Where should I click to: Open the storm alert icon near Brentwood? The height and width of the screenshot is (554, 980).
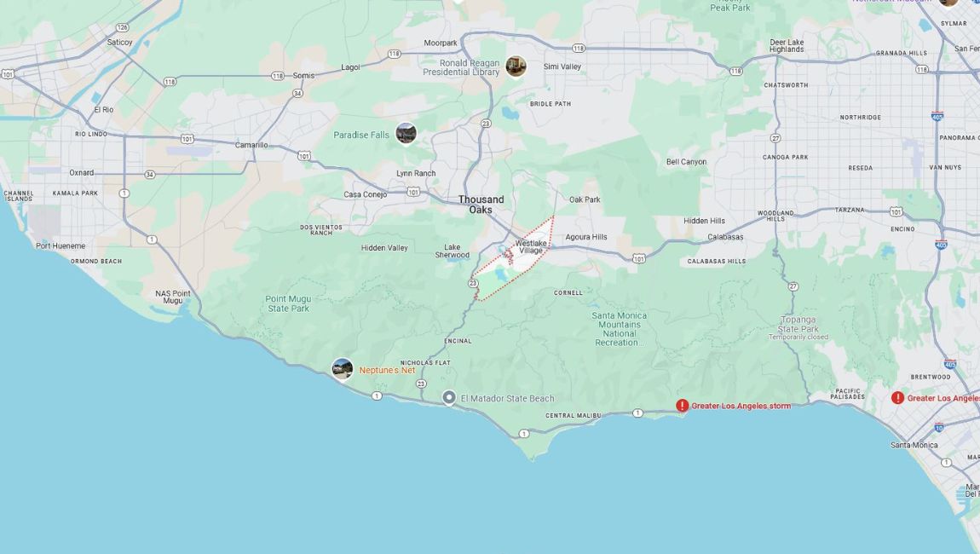897,398
